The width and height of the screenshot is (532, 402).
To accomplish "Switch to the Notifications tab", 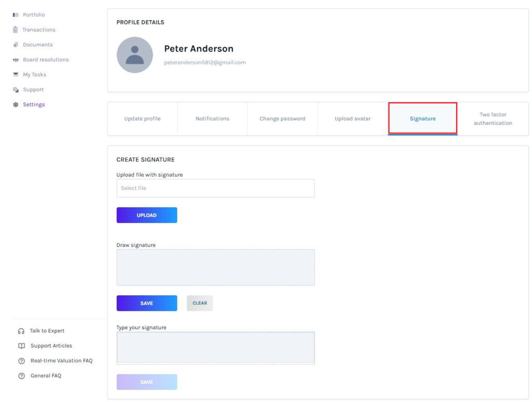I will tap(212, 119).
